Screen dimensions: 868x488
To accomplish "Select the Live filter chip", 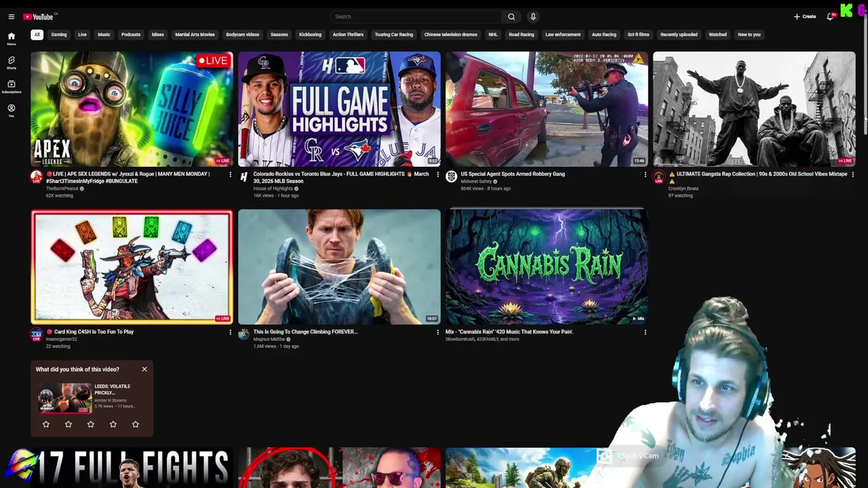I will [x=82, y=35].
